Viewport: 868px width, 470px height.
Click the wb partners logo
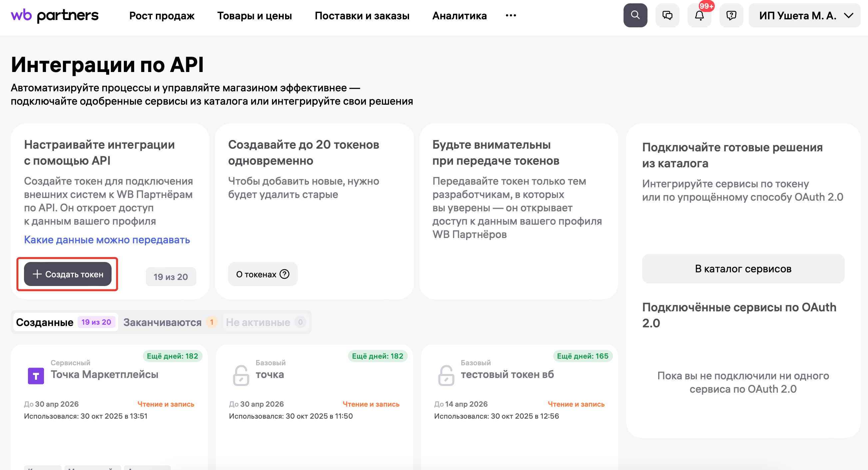coord(55,16)
